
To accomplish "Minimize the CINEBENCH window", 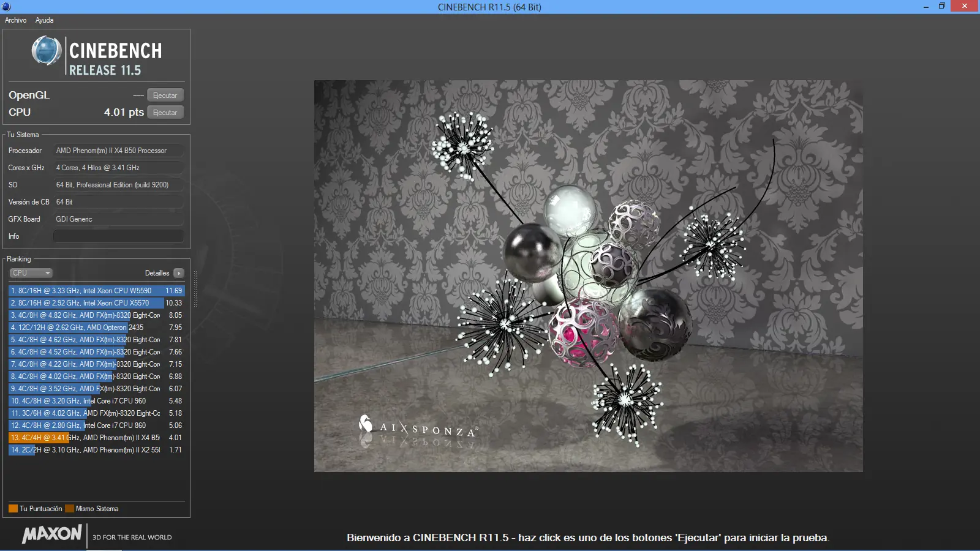I will click(x=926, y=7).
